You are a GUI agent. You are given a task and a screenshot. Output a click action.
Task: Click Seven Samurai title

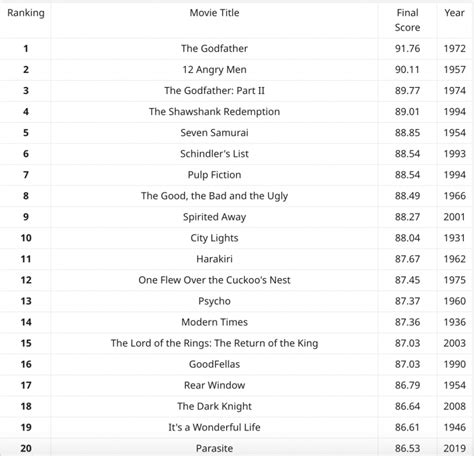point(214,133)
